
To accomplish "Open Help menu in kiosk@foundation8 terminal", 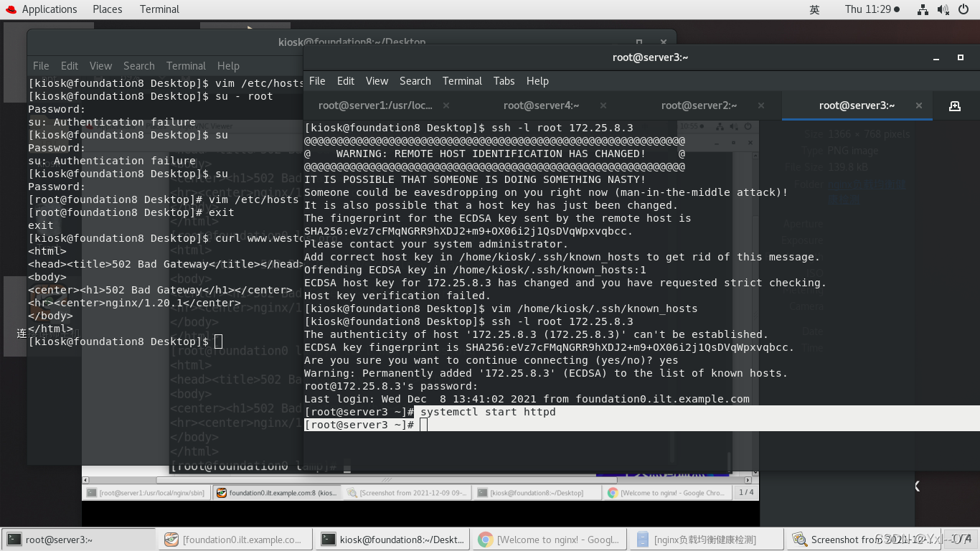I will point(228,65).
